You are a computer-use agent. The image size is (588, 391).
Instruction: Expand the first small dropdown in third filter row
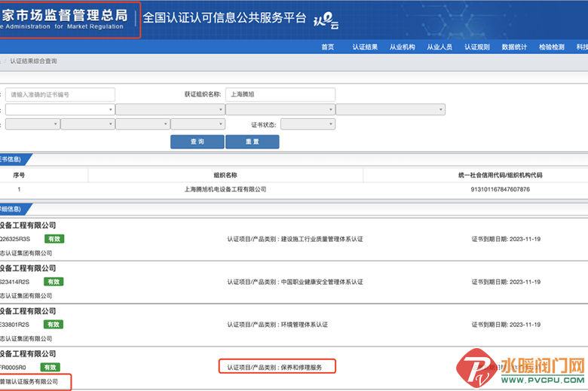(32, 124)
